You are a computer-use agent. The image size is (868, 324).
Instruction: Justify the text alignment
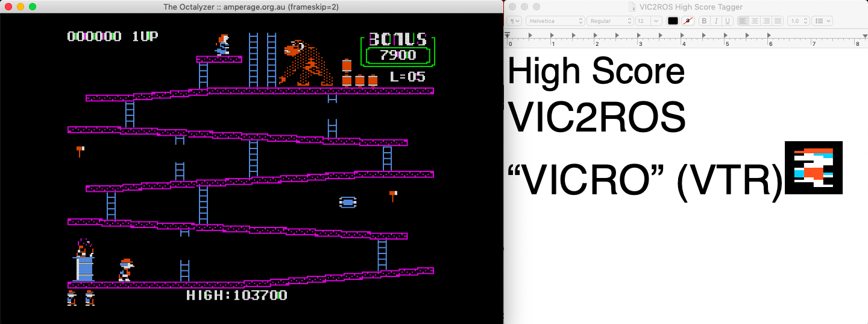[x=778, y=21]
